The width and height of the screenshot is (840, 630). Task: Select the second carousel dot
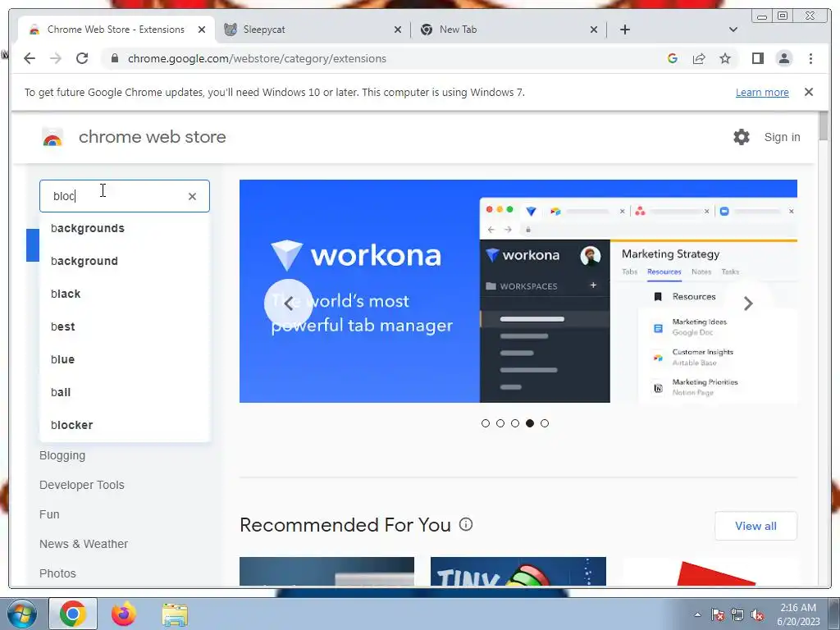point(500,423)
